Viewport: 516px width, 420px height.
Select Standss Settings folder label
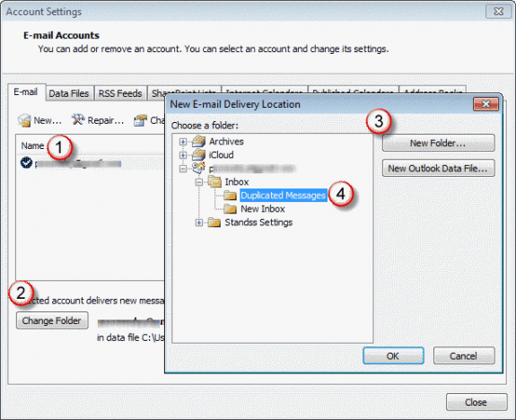pos(258,223)
